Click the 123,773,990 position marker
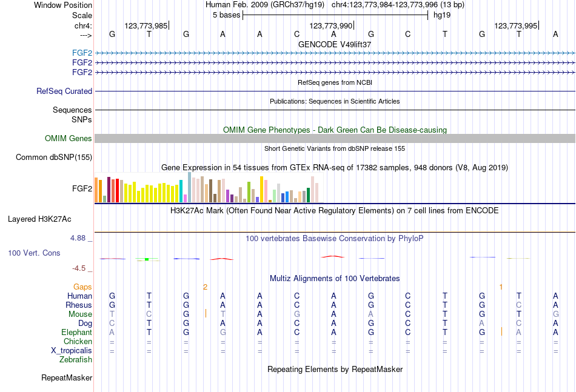 pyautogui.click(x=330, y=25)
